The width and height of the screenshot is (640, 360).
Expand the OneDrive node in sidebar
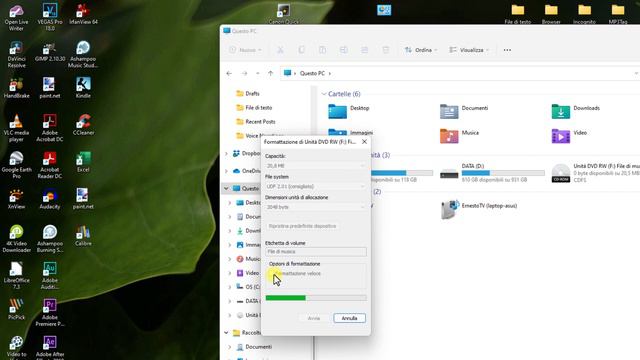coord(227,171)
